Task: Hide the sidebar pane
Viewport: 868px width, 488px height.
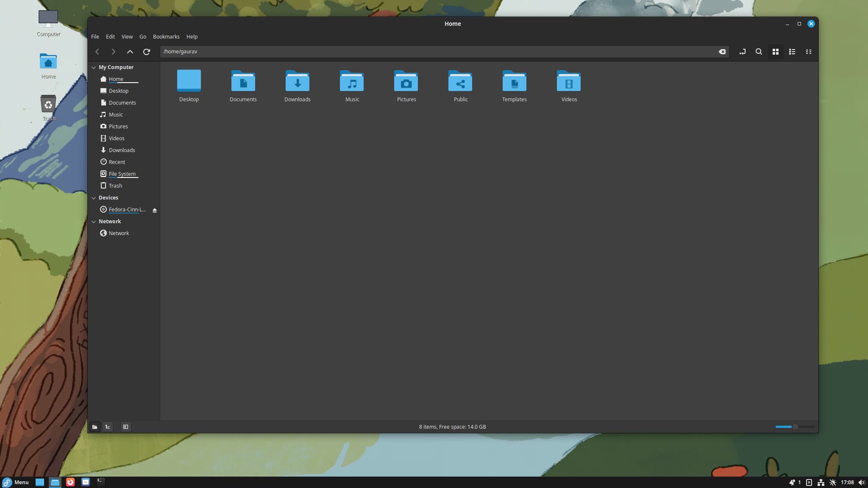Action: pyautogui.click(x=125, y=427)
